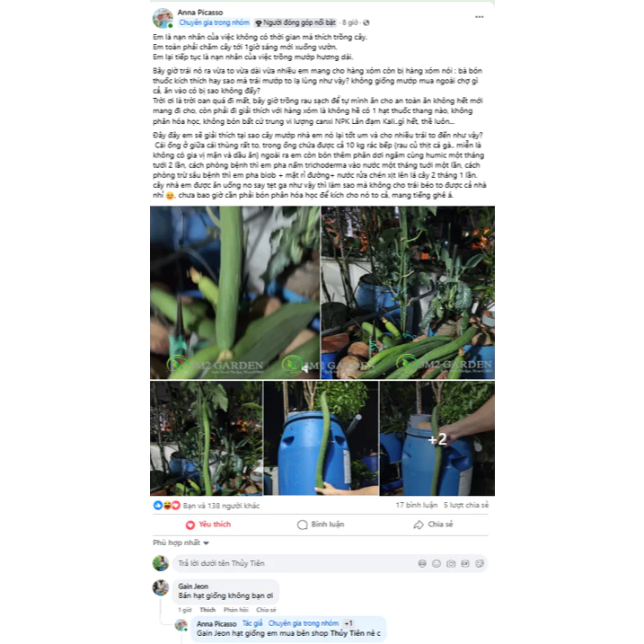The height and width of the screenshot is (644, 644).
Task: Click the comment input field
Action: click(x=295, y=563)
